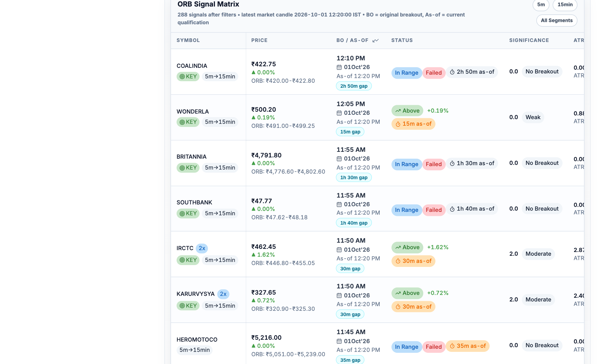Click the SIGNIFICANCE column header
Screen dimensions: 598x364
(x=529, y=40)
